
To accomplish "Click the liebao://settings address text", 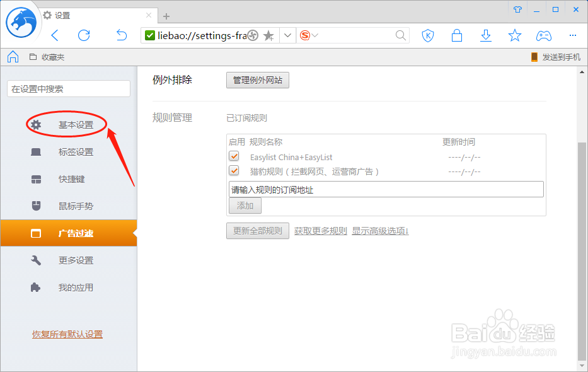I will coord(202,36).
